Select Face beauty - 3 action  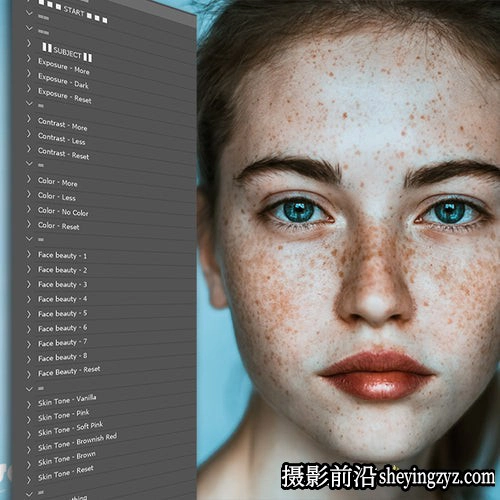point(63,284)
